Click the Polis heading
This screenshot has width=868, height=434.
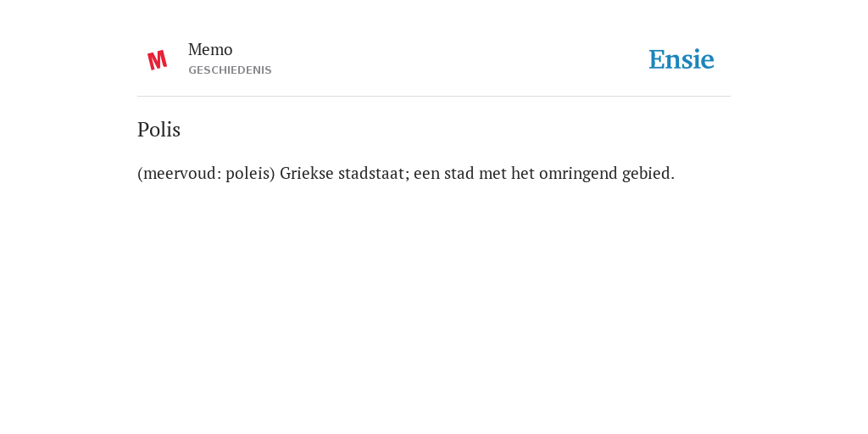tap(159, 130)
